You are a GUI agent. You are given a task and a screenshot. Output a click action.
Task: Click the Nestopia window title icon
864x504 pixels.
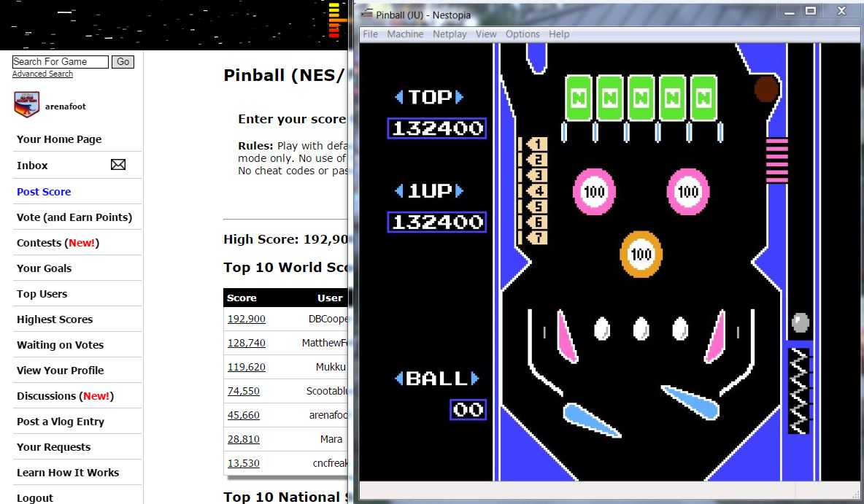(x=366, y=15)
